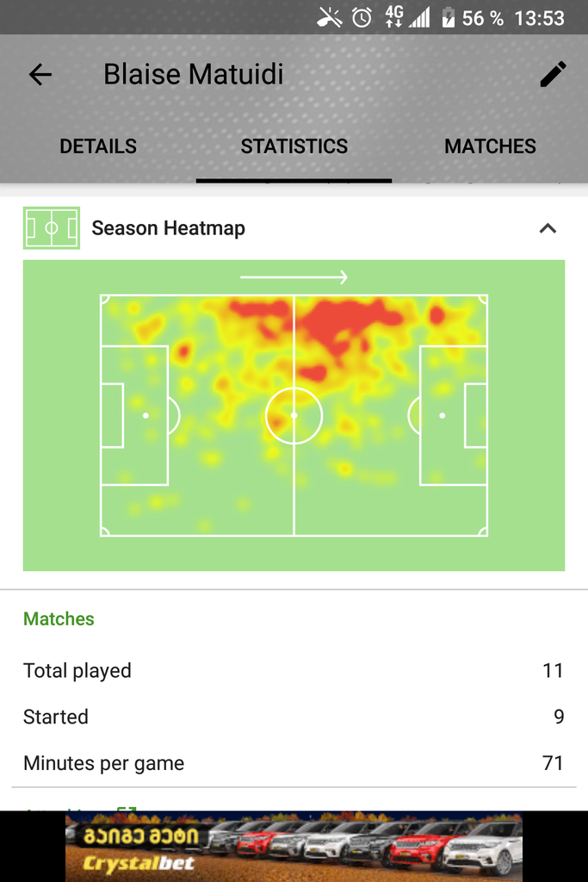Tap the direction arrow above the pitch
Viewport: 588px width, 882px height.
click(294, 276)
